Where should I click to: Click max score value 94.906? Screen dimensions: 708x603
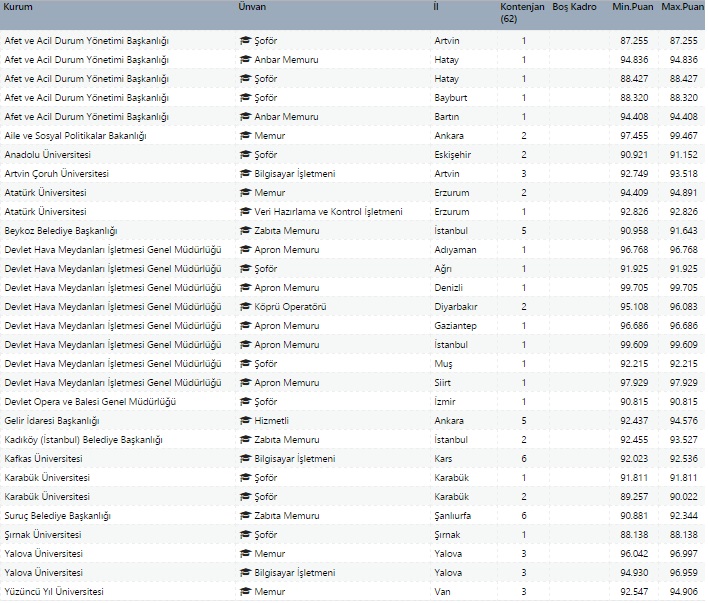coord(684,592)
